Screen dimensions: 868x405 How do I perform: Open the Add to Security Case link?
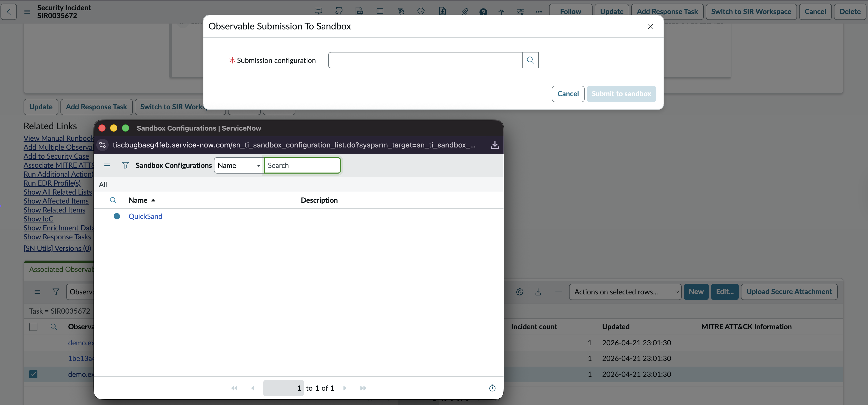click(x=56, y=156)
